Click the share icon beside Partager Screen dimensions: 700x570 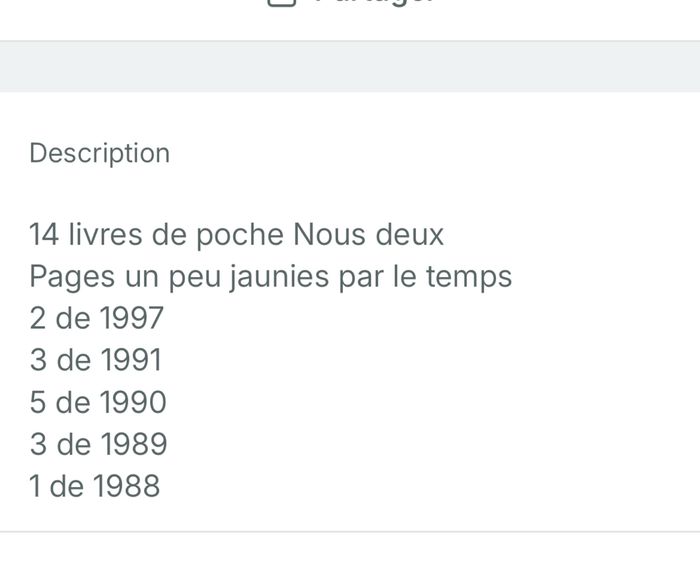tap(283, 2)
